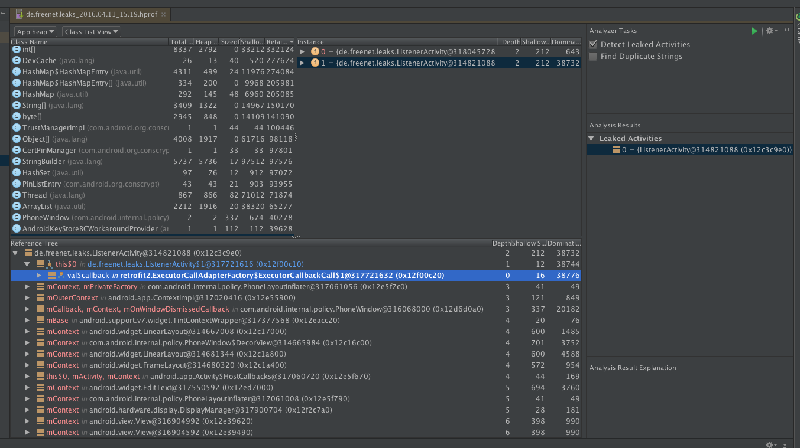The height and width of the screenshot is (448, 800).
Task: Click the class icon beside StringBuilder
Action: 16,161
